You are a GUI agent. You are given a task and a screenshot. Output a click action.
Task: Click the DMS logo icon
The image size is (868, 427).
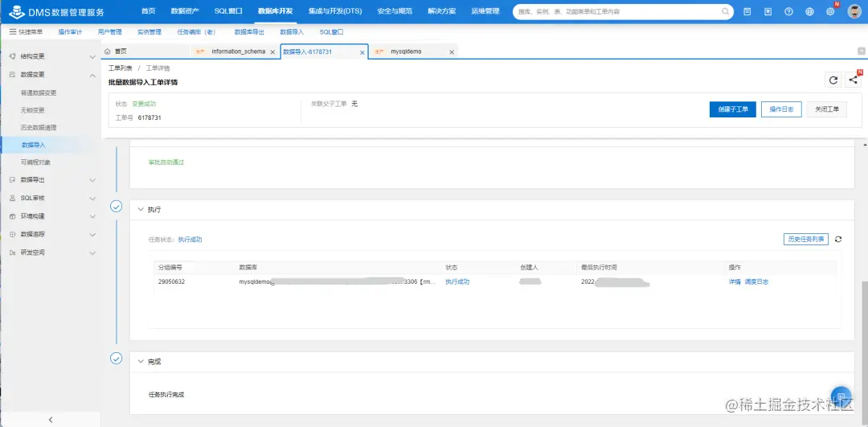16,11
